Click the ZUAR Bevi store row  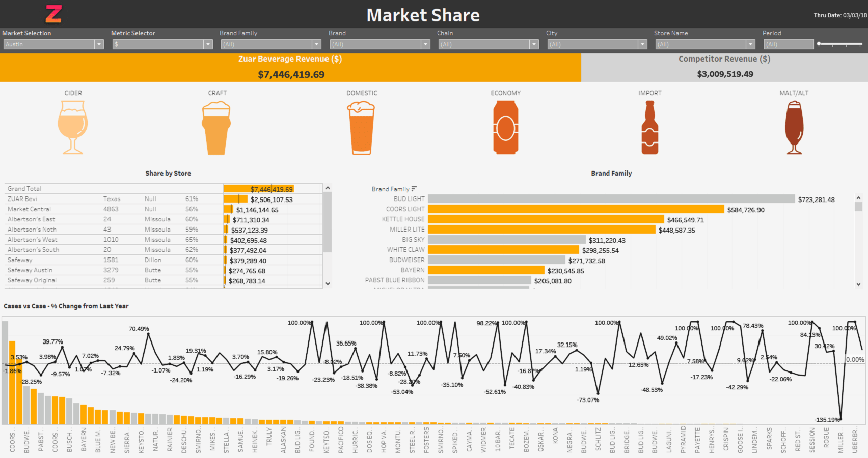(164, 199)
